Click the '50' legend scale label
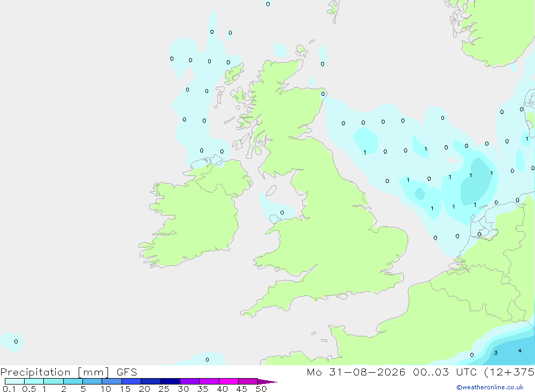 pos(261,389)
